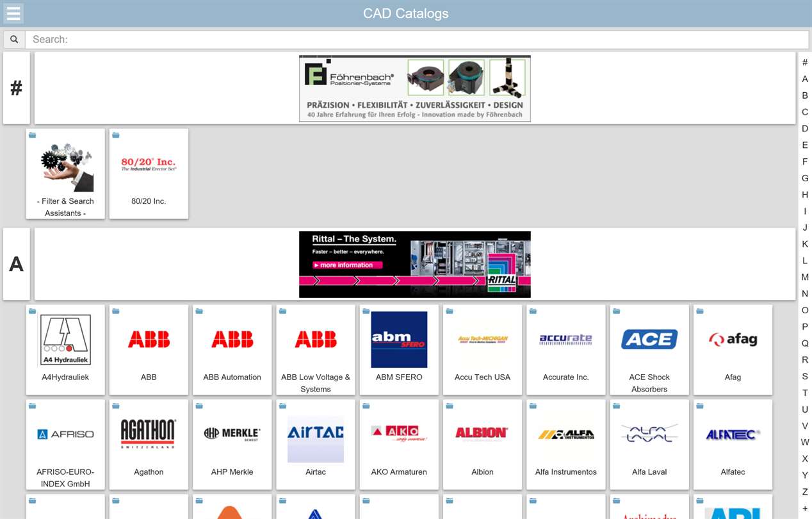Open the Accurate Inc. catalog logo
This screenshot has height=519, width=812.
point(566,340)
